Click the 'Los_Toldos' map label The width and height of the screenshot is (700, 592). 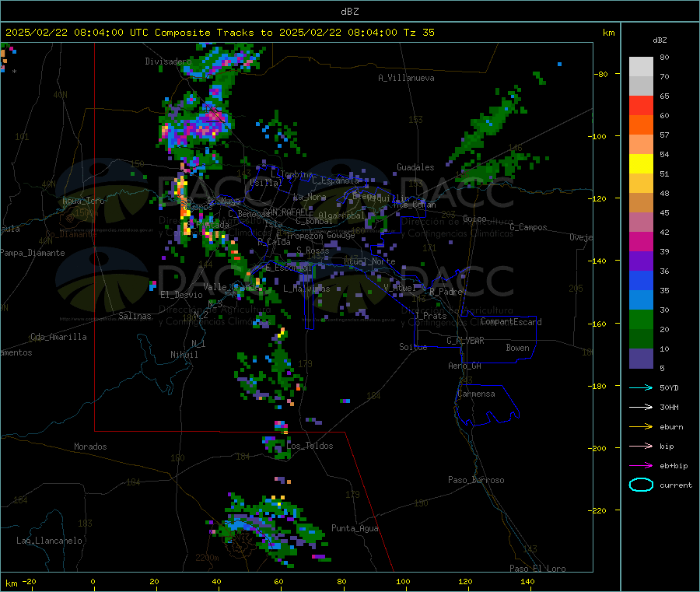pos(310,446)
